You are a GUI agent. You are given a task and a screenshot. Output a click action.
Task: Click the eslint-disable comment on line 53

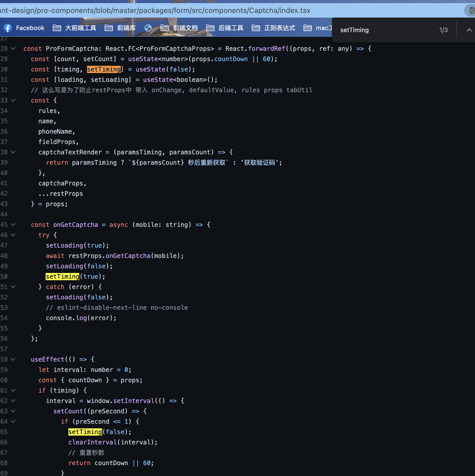pos(117,308)
